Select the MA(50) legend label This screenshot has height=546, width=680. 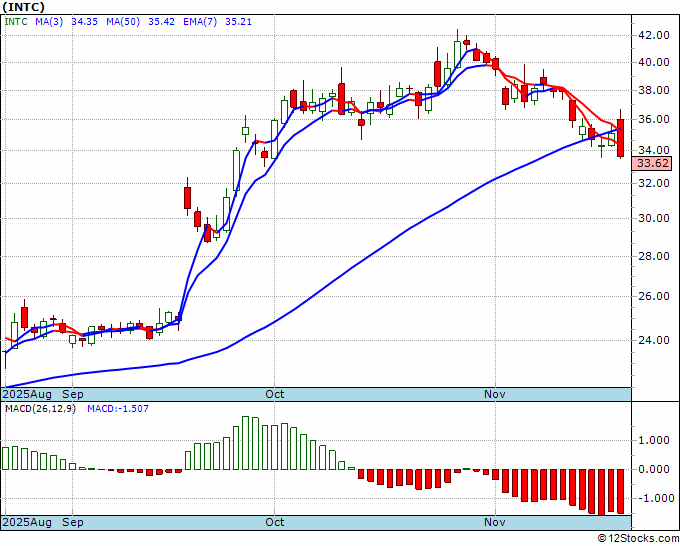[x=123, y=22]
